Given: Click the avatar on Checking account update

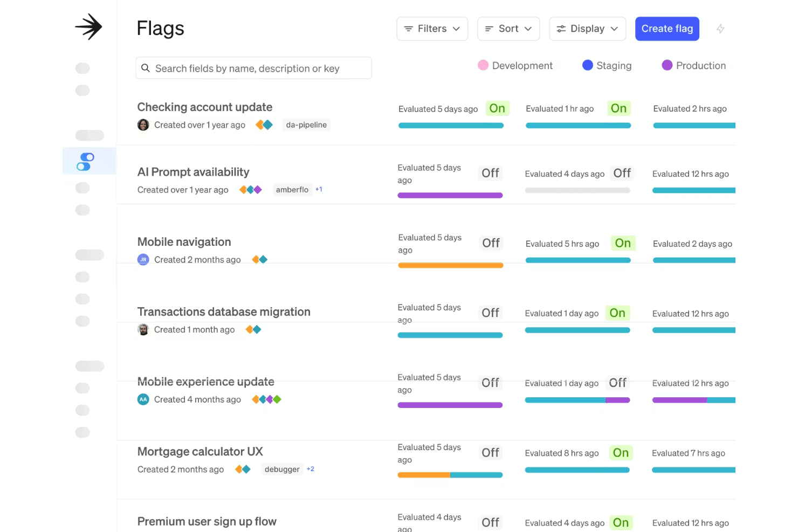Looking at the screenshot, I should (143, 125).
